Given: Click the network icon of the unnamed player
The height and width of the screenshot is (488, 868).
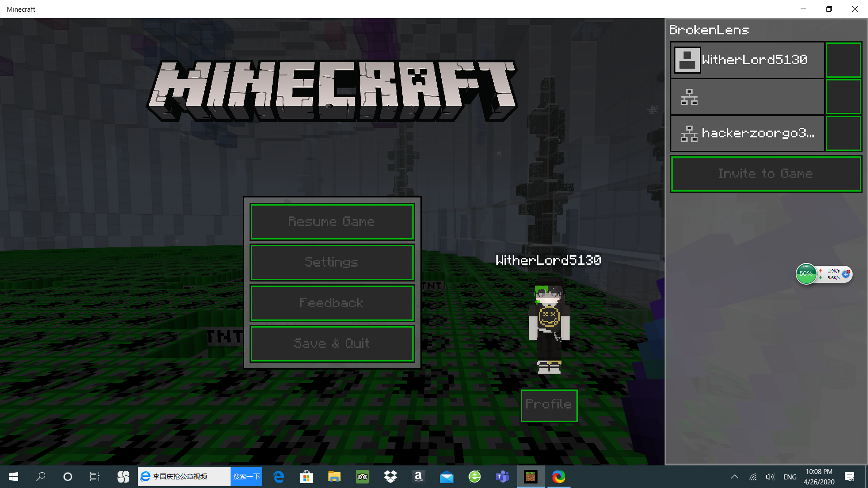Looking at the screenshot, I should click(689, 97).
